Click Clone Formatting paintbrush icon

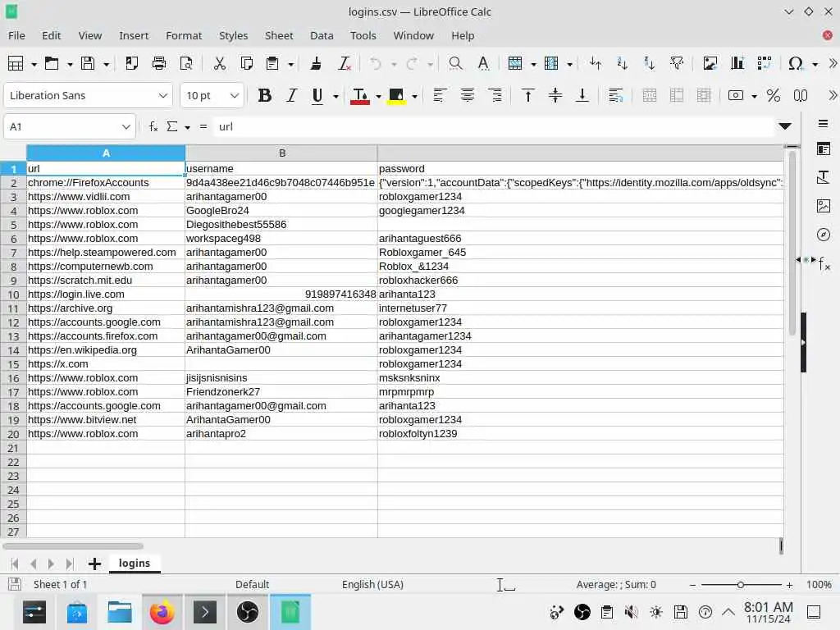[x=316, y=63]
